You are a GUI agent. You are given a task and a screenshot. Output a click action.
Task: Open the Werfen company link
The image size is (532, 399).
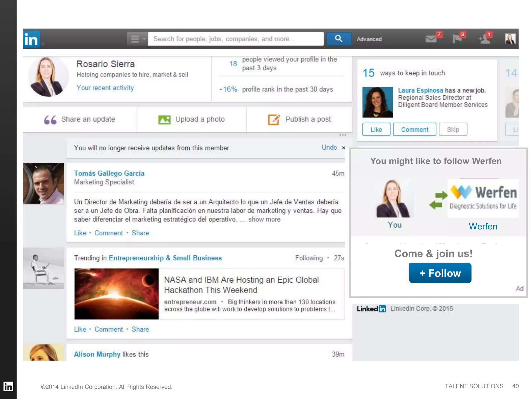483,227
